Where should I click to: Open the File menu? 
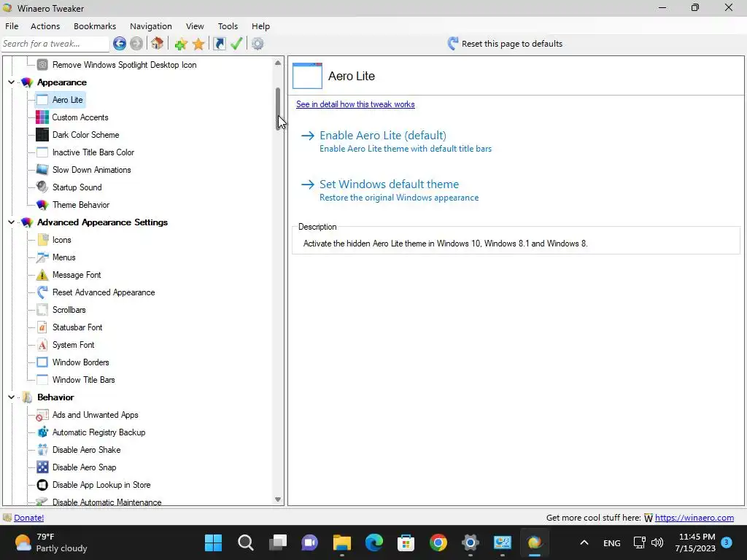tap(12, 26)
